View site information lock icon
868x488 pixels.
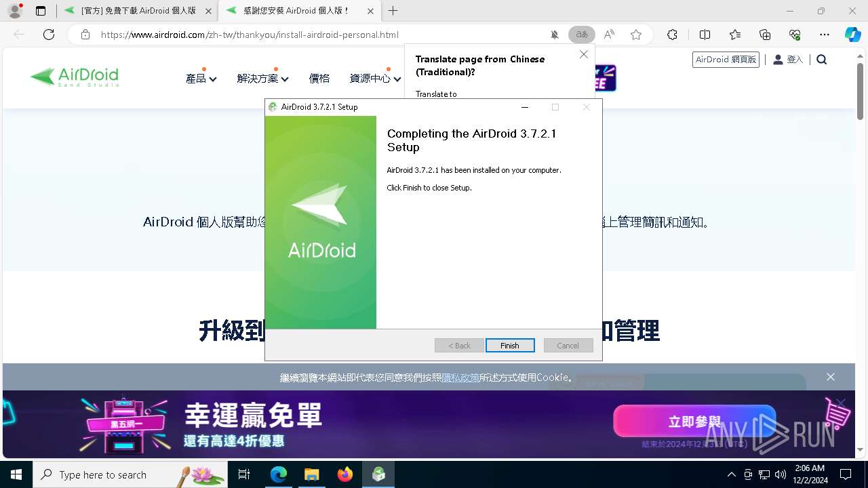pyautogui.click(x=85, y=35)
